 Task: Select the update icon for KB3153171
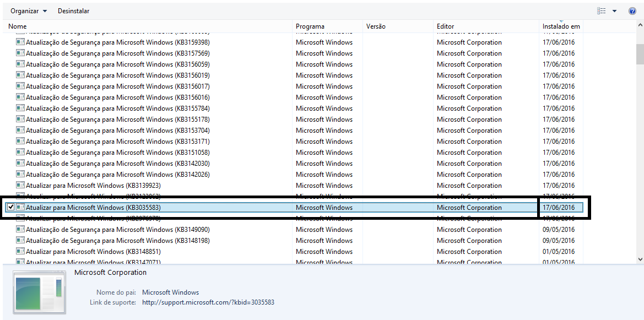[20, 142]
